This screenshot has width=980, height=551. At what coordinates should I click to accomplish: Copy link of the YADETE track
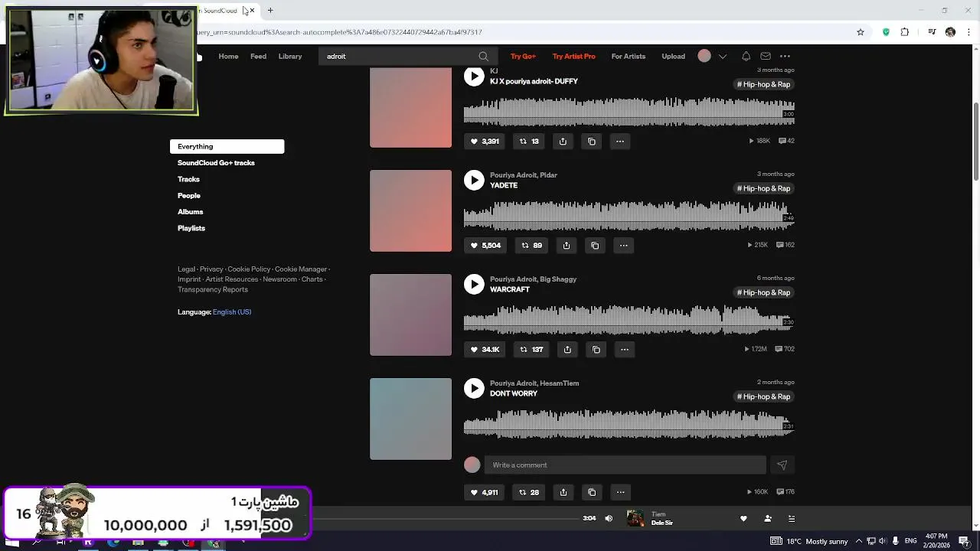point(595,245)
